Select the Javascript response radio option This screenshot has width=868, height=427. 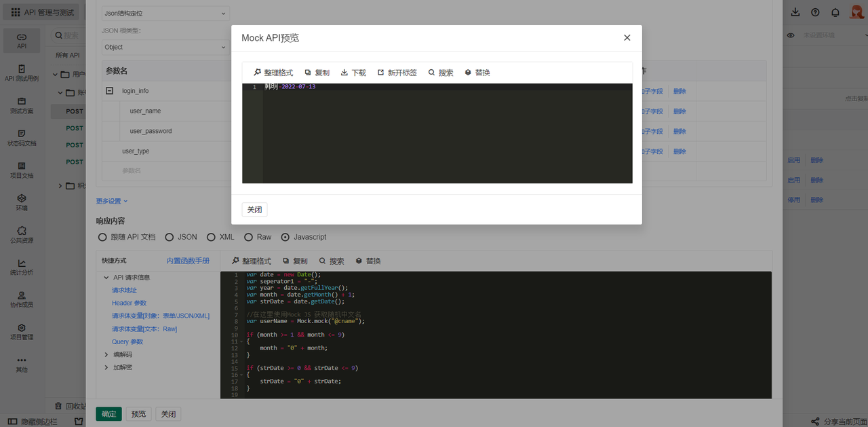tap(304, 237)
